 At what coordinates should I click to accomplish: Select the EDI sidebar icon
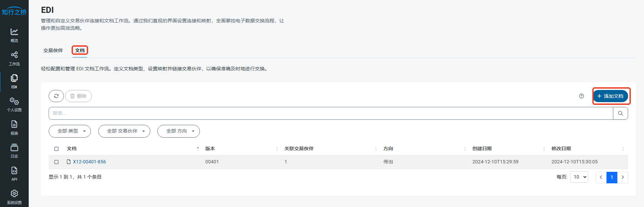pos(14,82)
